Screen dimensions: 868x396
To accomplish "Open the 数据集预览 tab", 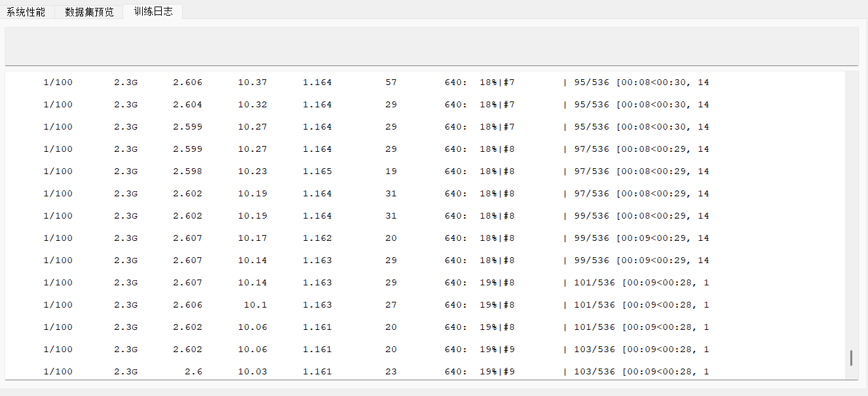I will pyautogui.click(x=89, y=12).
